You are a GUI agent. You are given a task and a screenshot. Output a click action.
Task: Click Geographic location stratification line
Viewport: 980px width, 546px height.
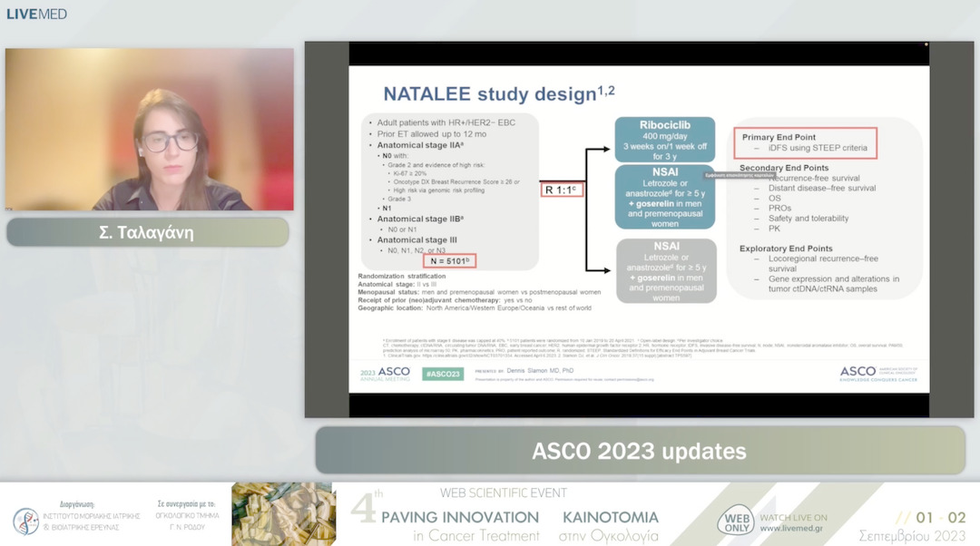point(475,308)
